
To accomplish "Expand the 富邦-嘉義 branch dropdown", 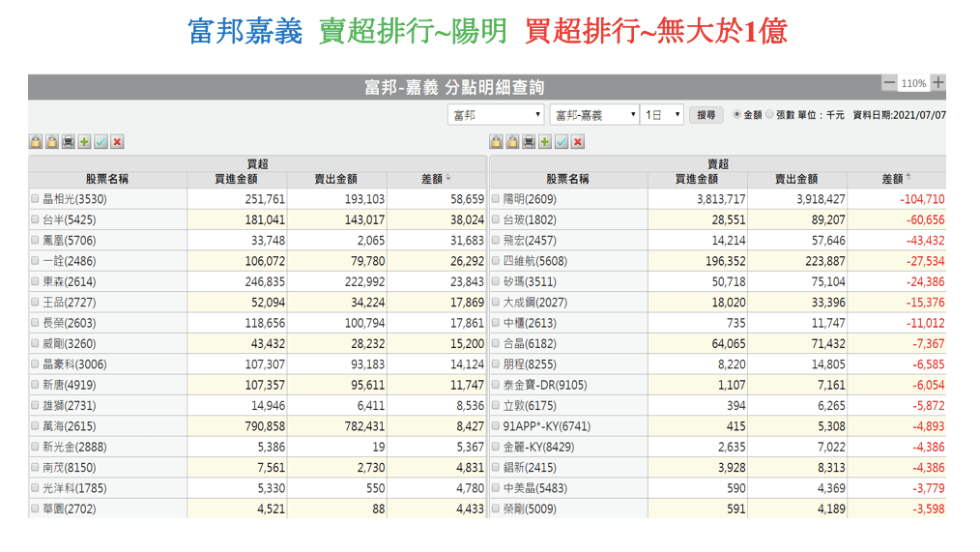I will click(x=593, y=115).
